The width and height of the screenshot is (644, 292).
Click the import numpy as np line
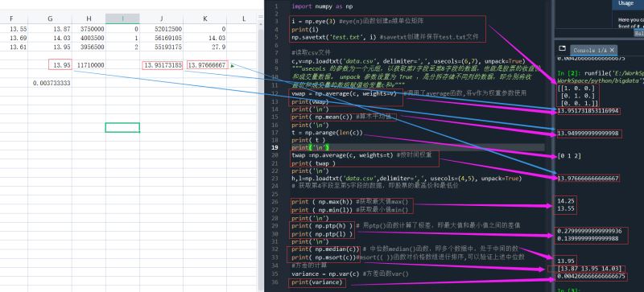coord(322,6)
